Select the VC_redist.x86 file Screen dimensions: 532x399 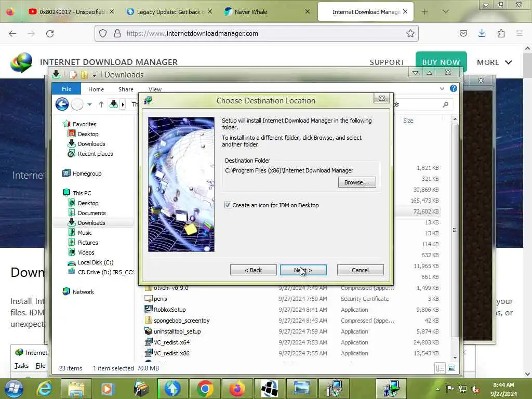coord(171,353)
